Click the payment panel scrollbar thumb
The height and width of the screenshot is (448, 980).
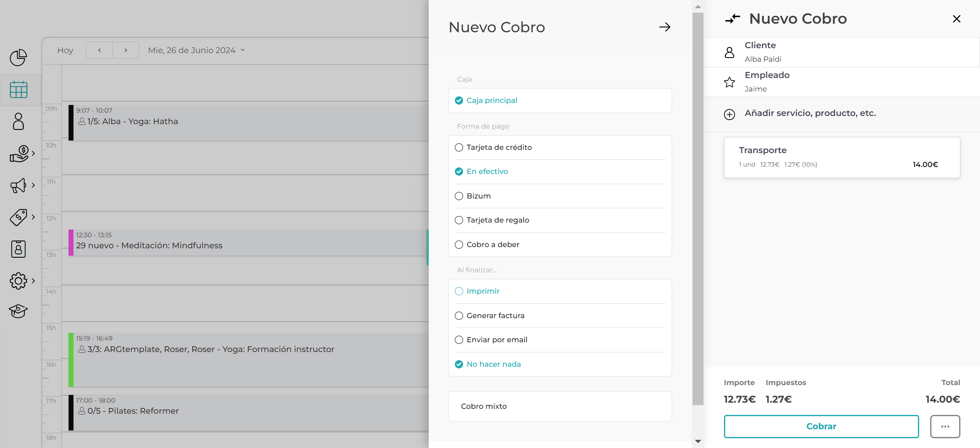click(698, 208)
